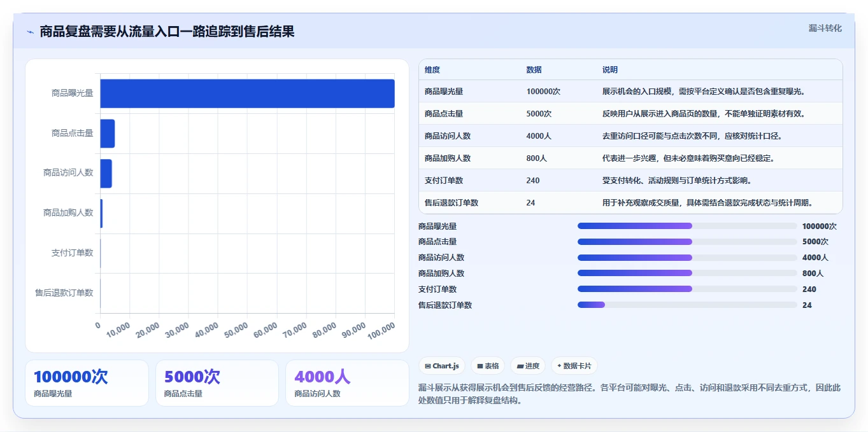The height and width of the screenshot is (432, 868).
Task: Click the description starting 受支付转化
Action: pos(677,181)
